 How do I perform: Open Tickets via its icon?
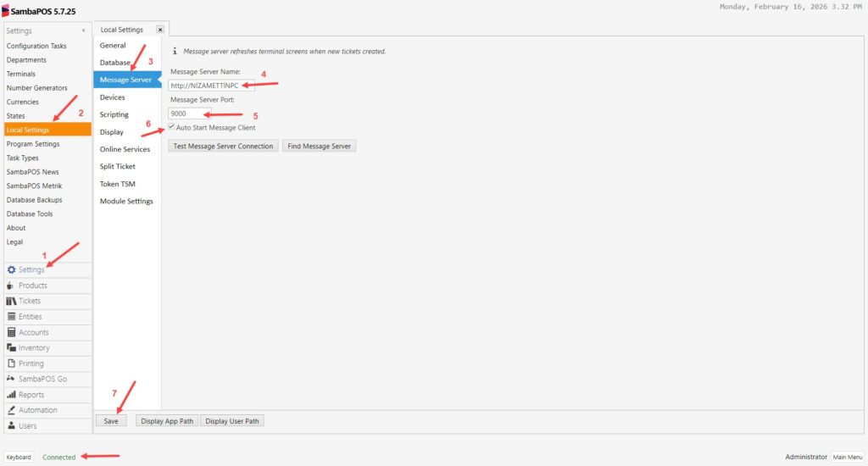coord(11,301)
